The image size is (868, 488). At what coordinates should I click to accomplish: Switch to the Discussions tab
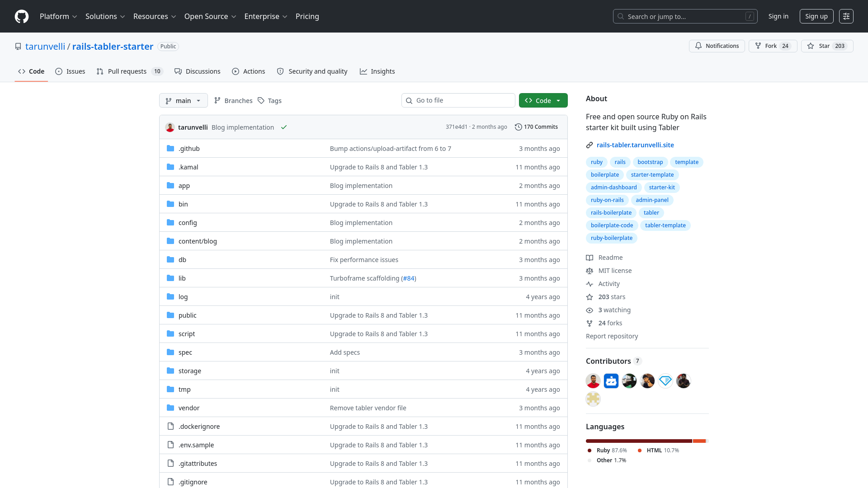pos(198,71)
